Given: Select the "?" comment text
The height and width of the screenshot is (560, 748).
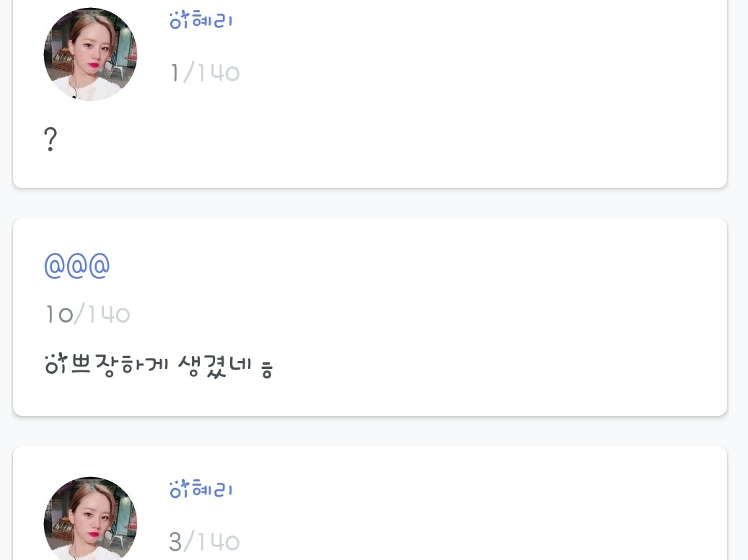Looking at the screenshot, I should (50, 139).
